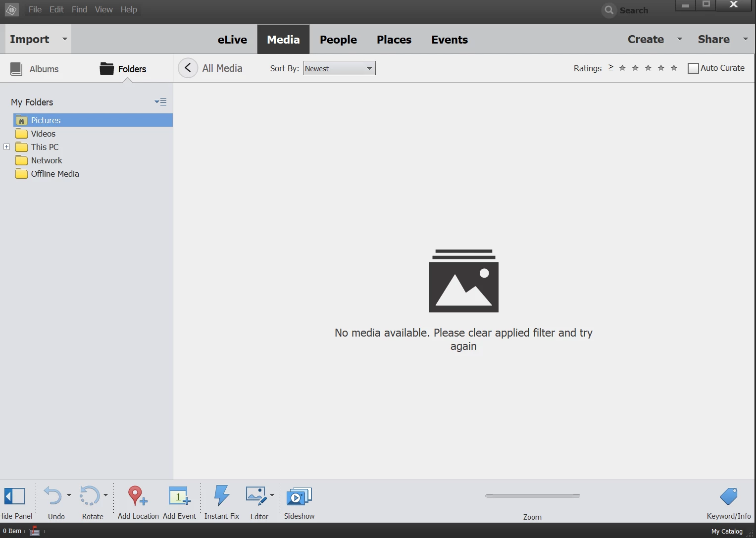The width and height of the screenshot is (756, 538).
Task: Open the My Folders view options menu
Action: [x=160, y=102]
